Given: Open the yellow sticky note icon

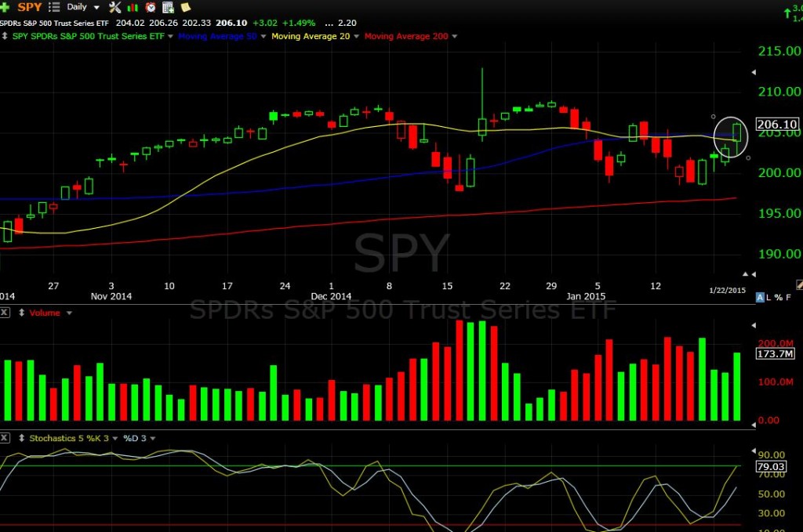Looking at the screenshot, I should [x=186, y=7].
